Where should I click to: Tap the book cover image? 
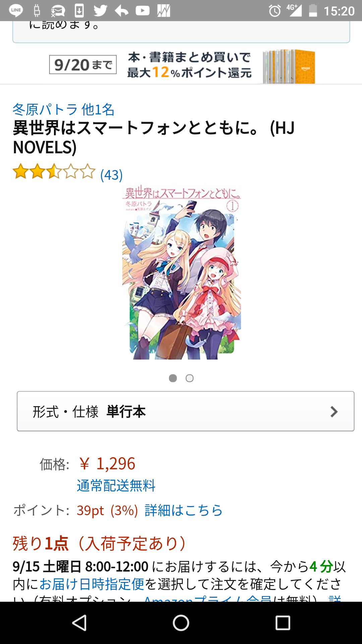pos(181,272)
